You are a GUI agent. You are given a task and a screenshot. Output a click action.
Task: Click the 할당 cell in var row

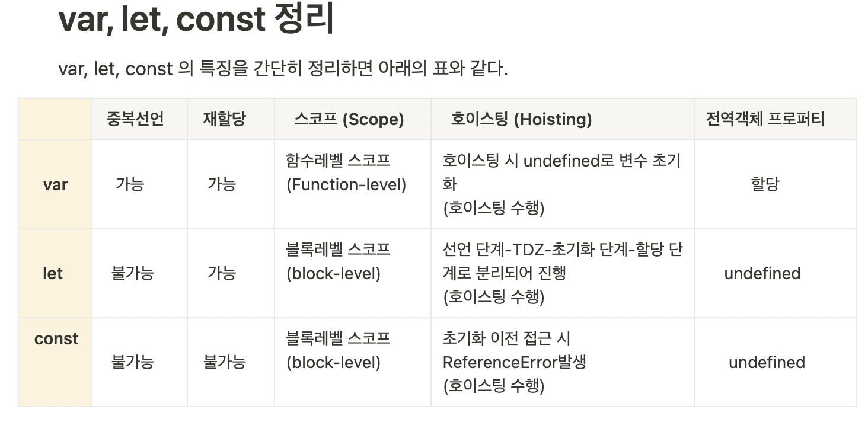coord(776,184)
